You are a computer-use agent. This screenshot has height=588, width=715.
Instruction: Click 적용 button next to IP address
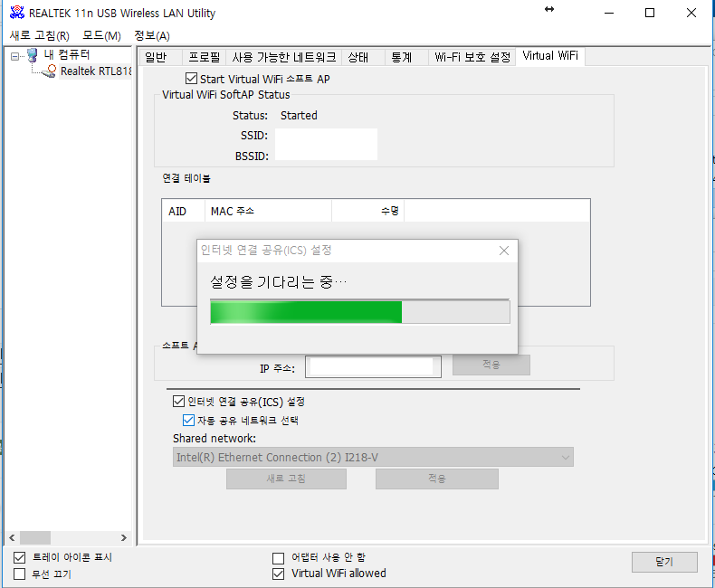pos(491,365)
